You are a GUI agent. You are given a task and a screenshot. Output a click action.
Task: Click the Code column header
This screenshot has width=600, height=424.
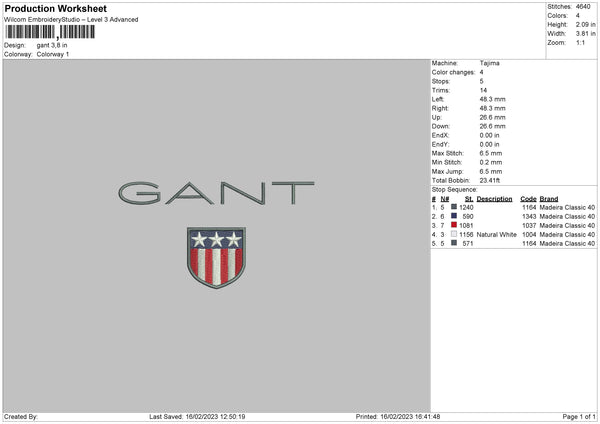[x=528, y=199]
